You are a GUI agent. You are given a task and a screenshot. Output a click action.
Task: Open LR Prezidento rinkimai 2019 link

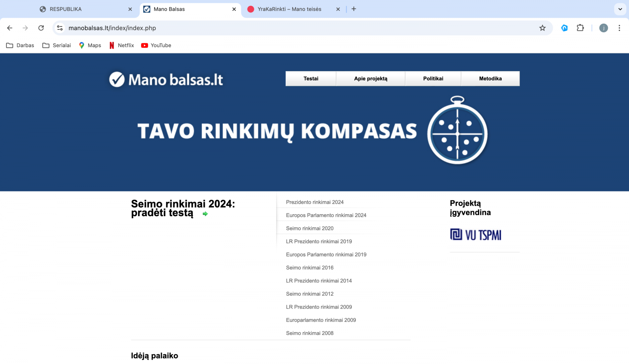[x=319, y=241]
